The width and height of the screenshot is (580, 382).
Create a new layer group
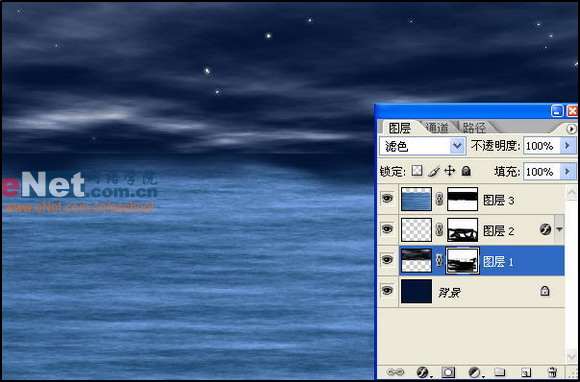point(500,372)
